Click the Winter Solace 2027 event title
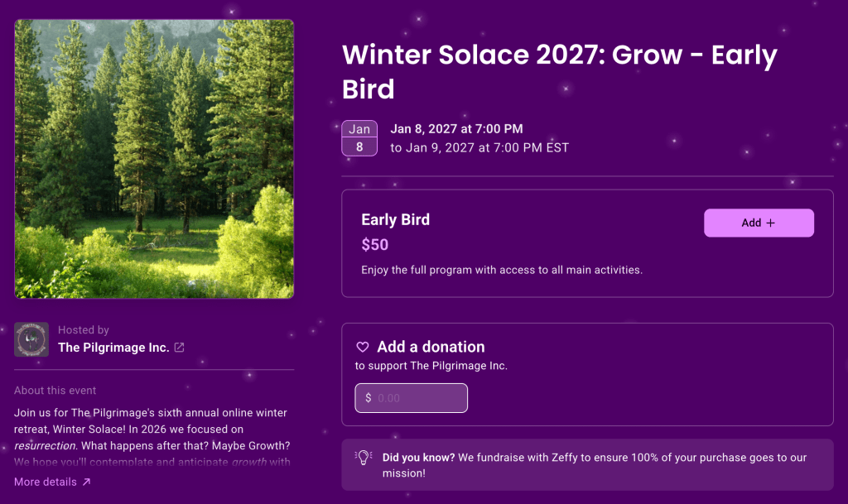Viewport: 848px width, 504px height. 559,71
